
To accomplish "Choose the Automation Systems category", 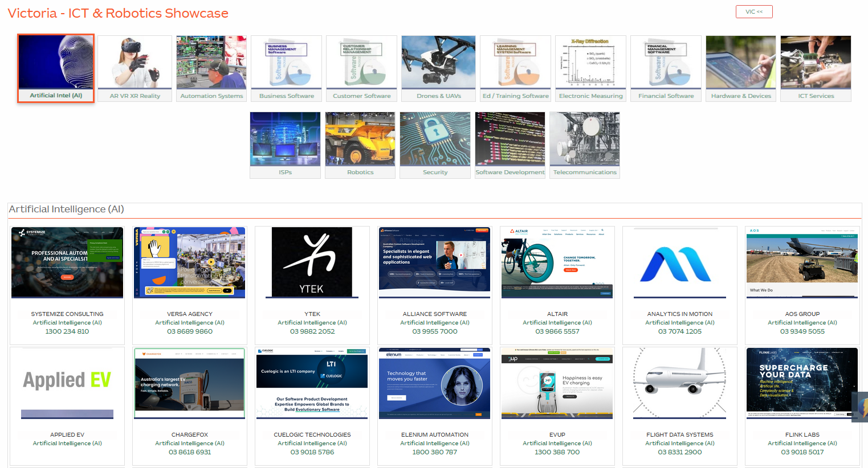I will (x=211, y=68).
